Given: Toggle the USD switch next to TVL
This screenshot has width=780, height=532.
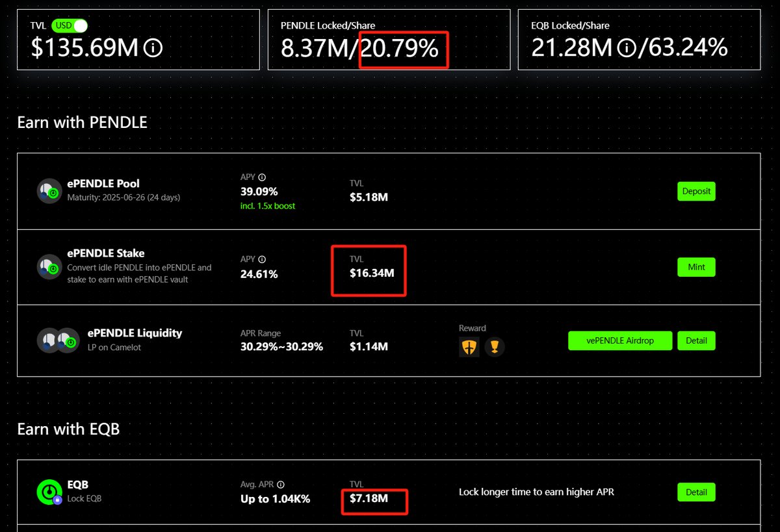Looking at the screenshot, I should pyautogui.click(x=70, y=26).
